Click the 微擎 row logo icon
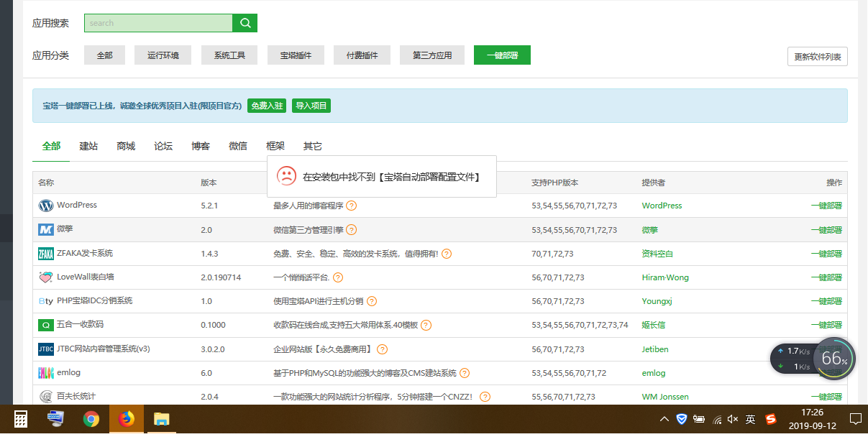 (46, 230)
